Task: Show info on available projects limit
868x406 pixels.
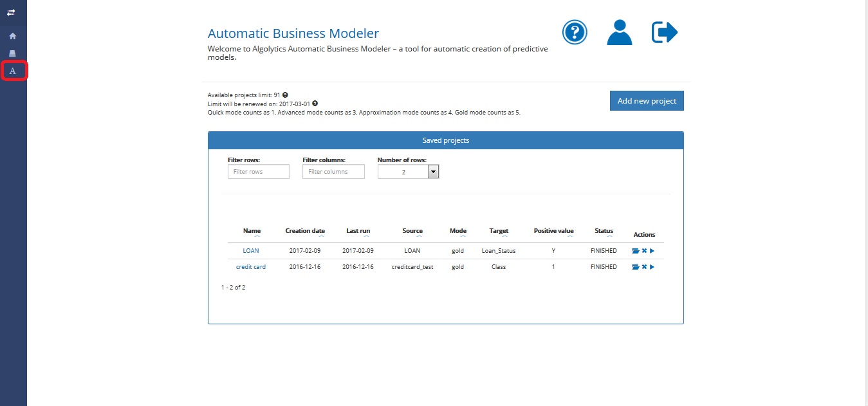Action: coord(285,95)
